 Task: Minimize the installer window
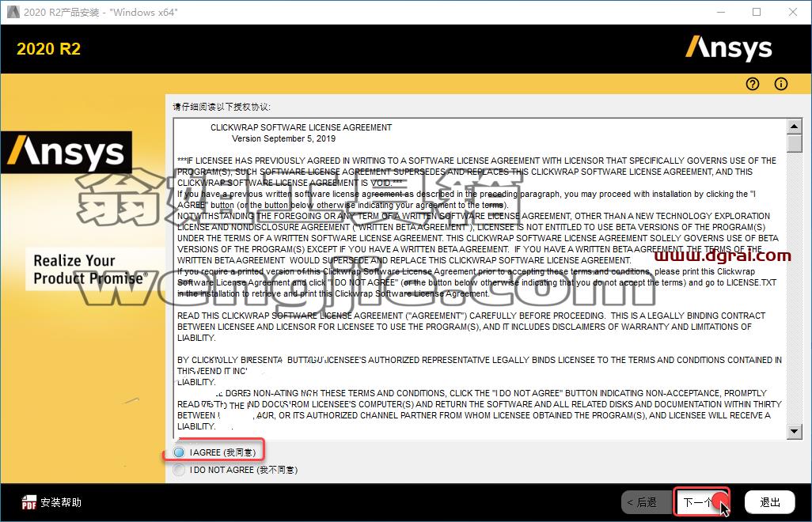(721, 12)
